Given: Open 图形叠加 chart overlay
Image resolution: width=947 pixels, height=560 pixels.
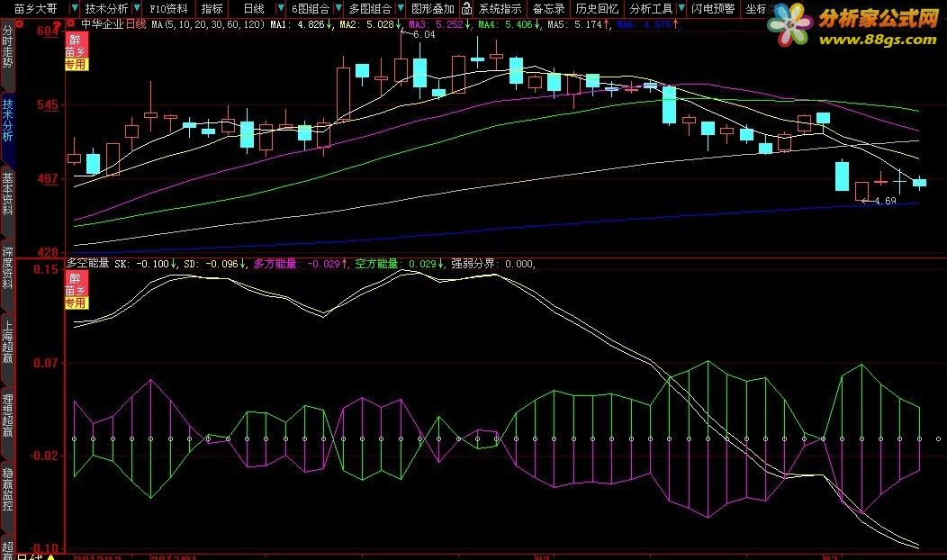Looking at the screenshot, I should pos(432,8).
